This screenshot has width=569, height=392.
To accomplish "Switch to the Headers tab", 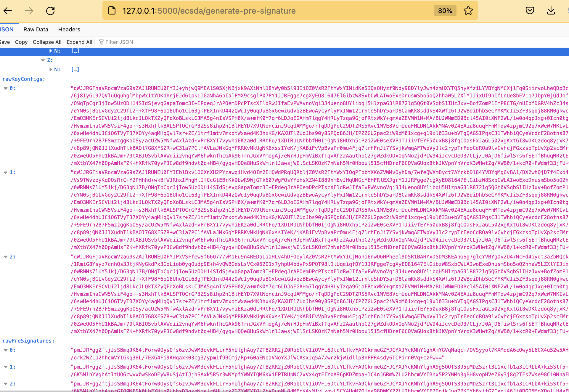I will [69, 29].
